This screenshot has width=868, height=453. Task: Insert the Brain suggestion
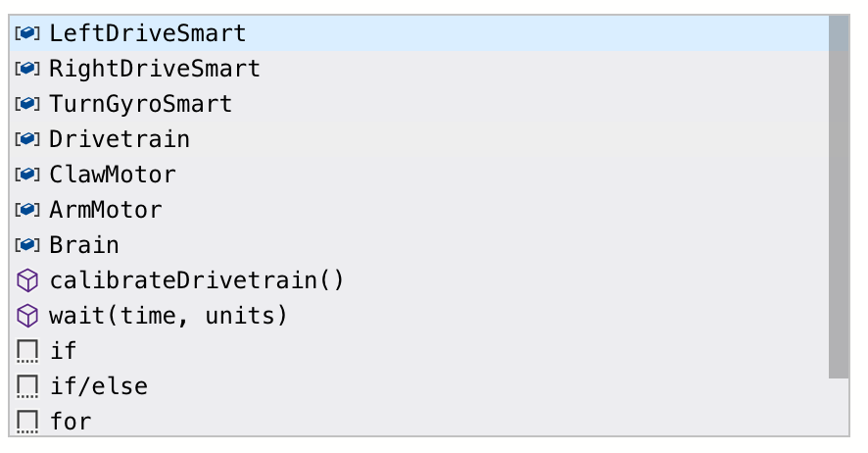click(84, 245)
